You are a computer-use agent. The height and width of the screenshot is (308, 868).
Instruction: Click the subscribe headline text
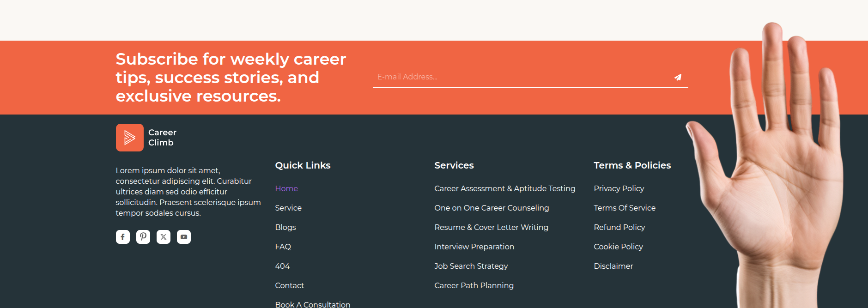tap(231, 78)
